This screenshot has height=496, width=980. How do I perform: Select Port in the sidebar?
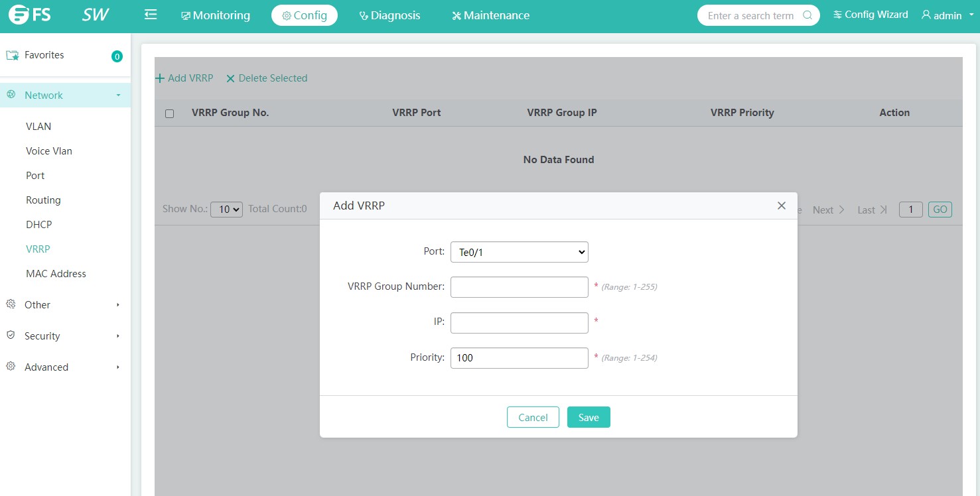[35, 175]
